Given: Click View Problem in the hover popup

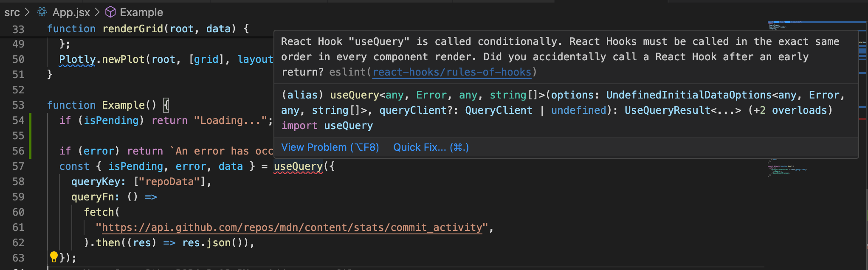Looking at the screenshot, I should (x=330, y=147).
